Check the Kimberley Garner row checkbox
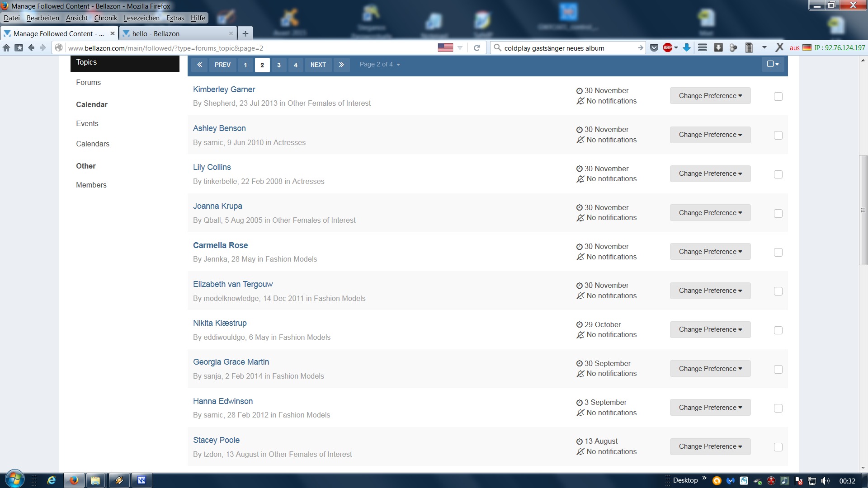 click(778, 96)
